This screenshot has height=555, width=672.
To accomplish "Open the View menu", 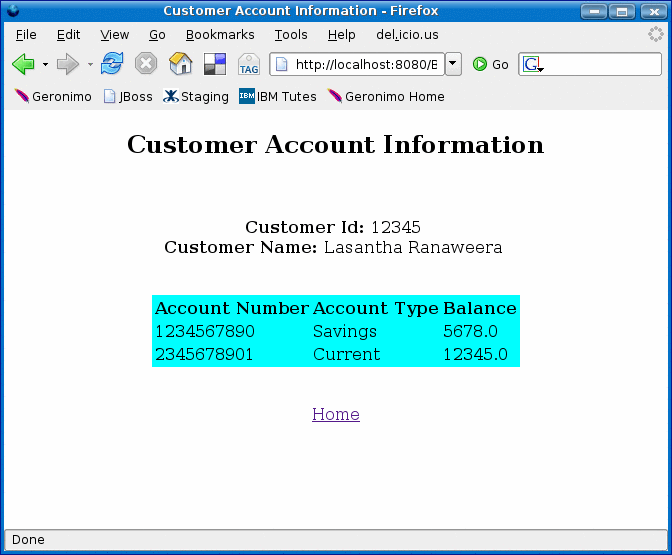I will pos(114,35).
